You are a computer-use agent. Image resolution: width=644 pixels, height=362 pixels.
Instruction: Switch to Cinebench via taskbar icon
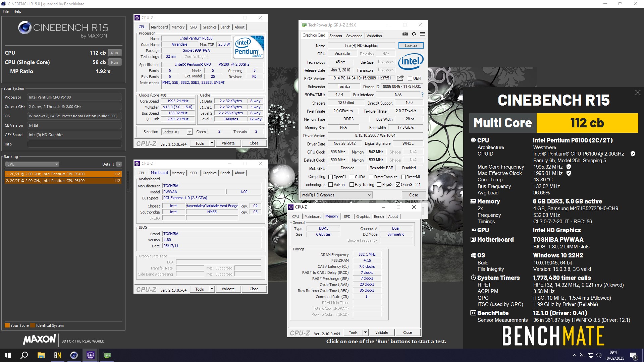click(74, 355)
